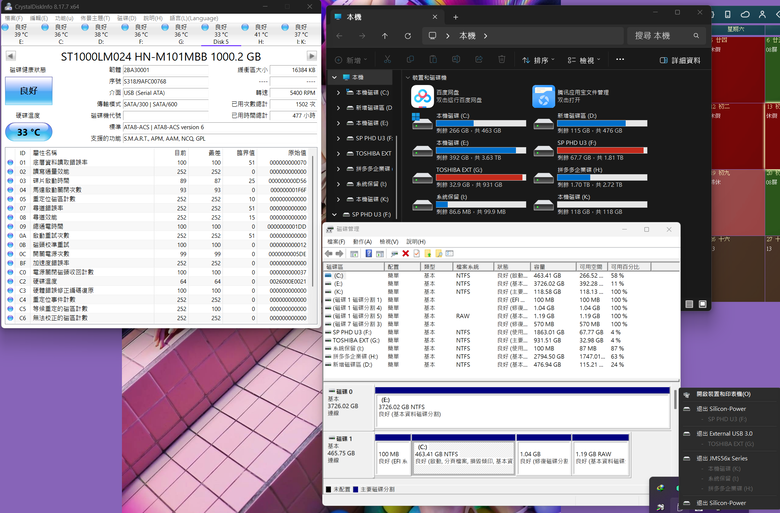Image resolution: width=780 pixels, height=513 pixels.
Task: Open the 新增 dropdown in Explorer toolbar
Action: [351, 60]
